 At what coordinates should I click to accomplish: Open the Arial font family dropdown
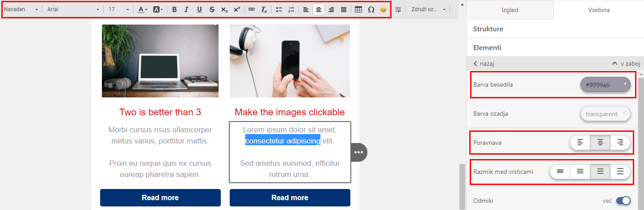73,9
